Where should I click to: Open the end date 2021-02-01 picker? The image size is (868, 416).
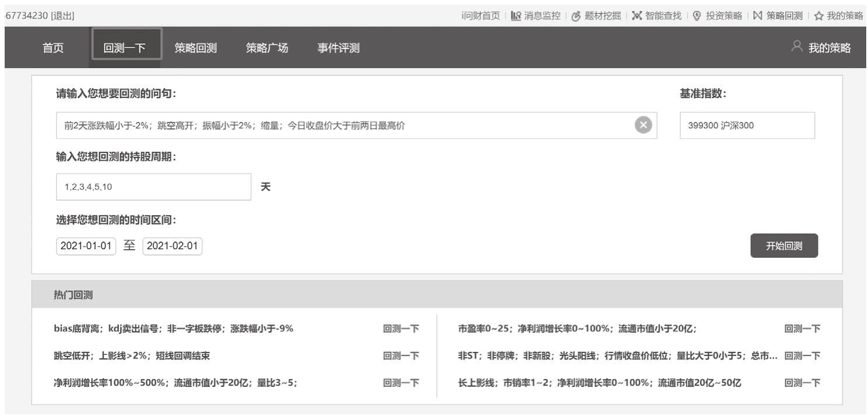pos(173,246)
